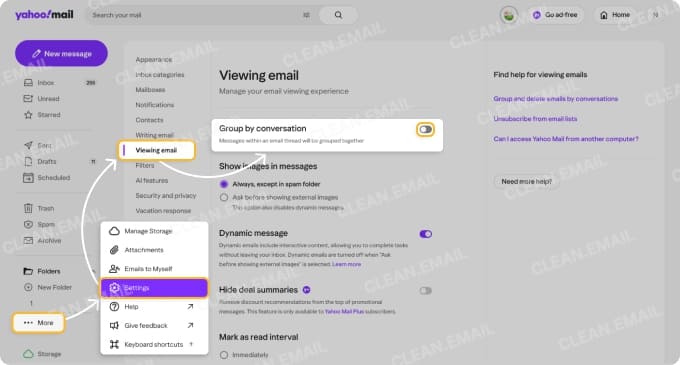Follow the Learn more link
The width and height of the screenshot is (680, 365).
[346, 264]
